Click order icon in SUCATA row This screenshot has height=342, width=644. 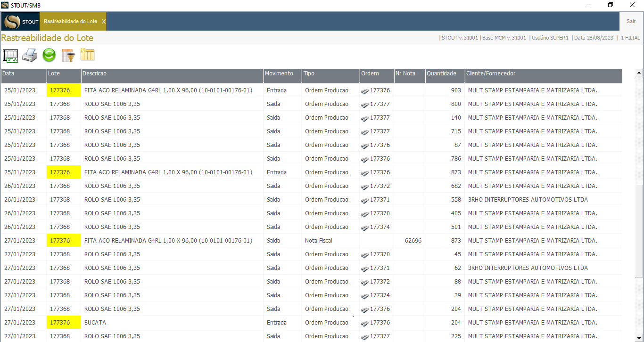tap(365, 323)
